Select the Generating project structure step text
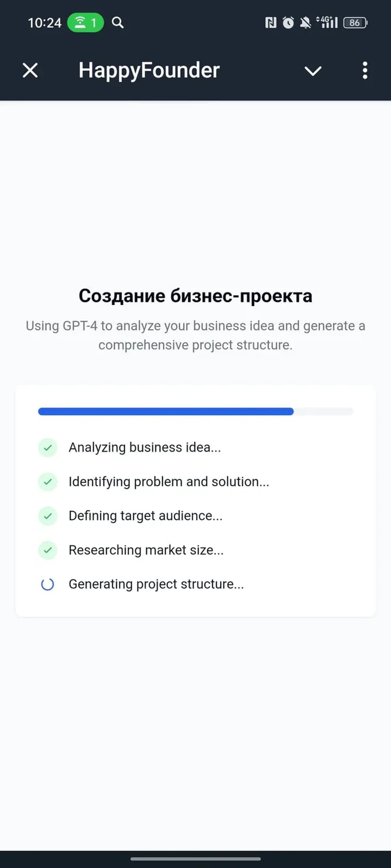 pos(156,584)
